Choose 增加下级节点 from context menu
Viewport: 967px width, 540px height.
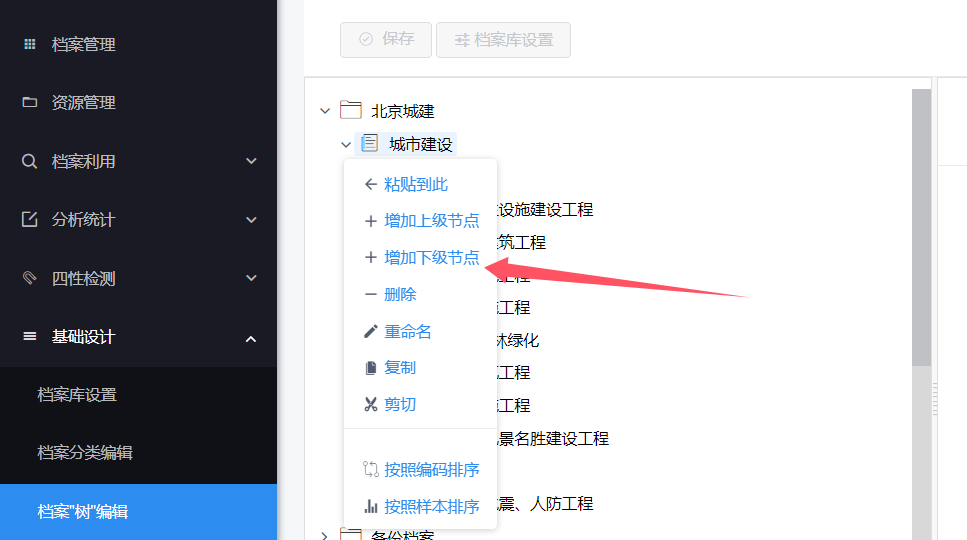click(432, 258)
